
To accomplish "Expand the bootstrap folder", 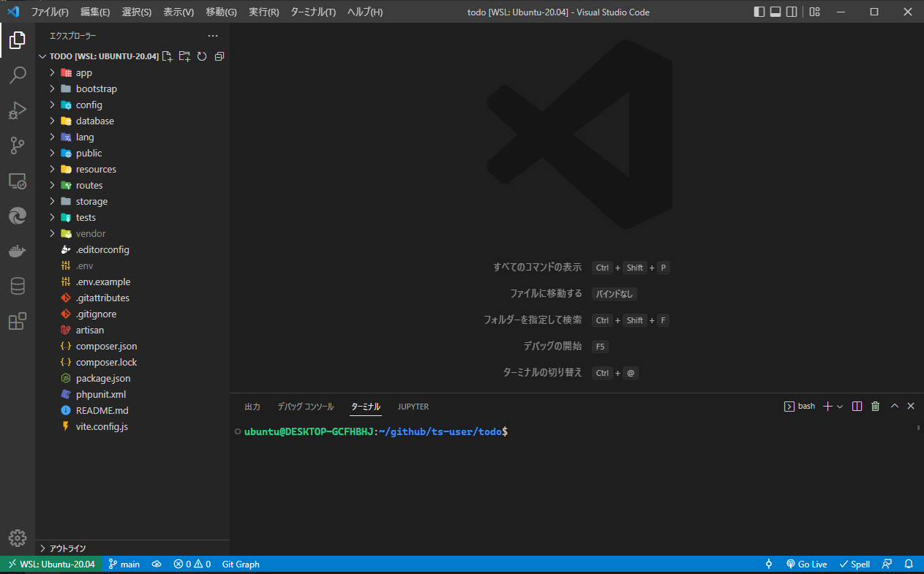I will click(x=132, y=88).
